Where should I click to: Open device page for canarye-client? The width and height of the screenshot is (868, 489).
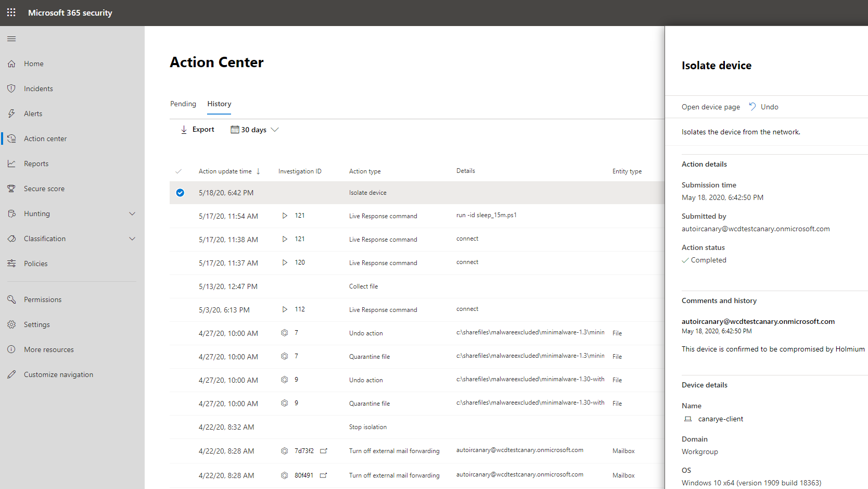711,106
